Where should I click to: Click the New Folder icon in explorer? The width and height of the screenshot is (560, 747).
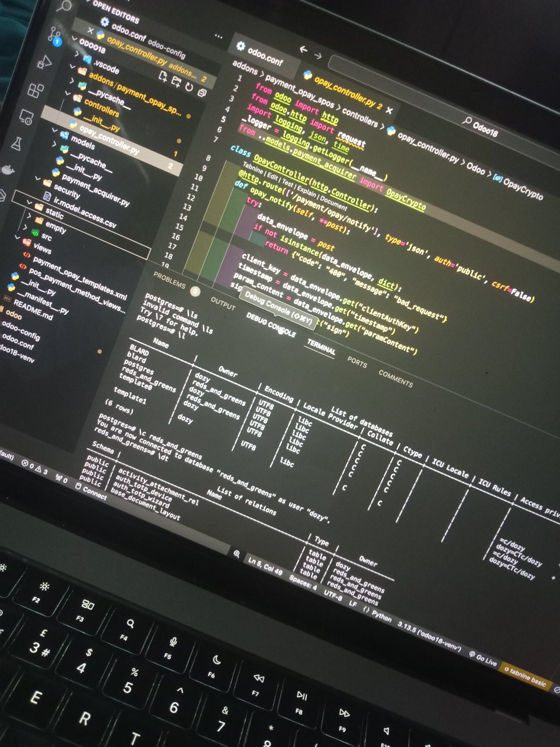click(176, 81)
